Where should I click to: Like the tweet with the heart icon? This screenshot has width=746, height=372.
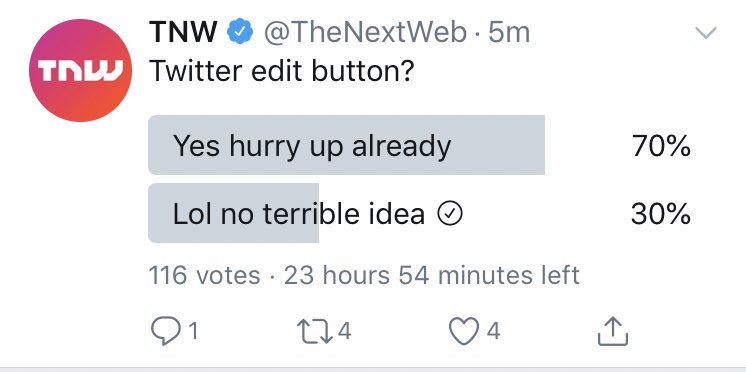(x=464, y=331)
